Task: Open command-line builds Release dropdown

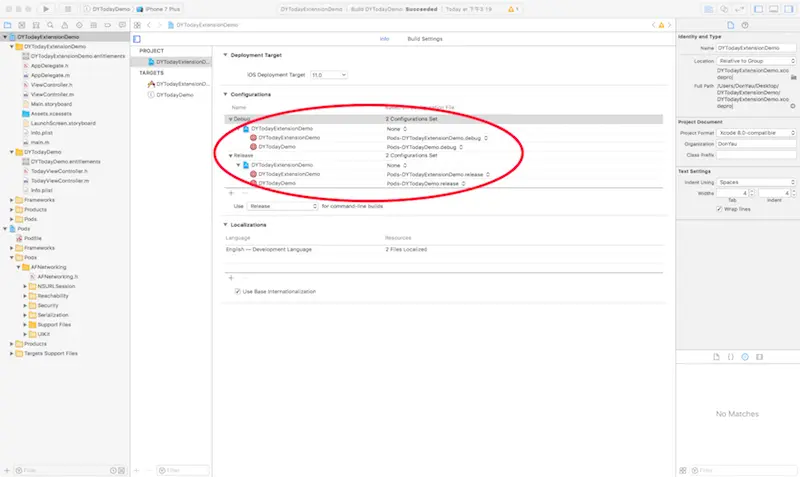Action: 283,206
